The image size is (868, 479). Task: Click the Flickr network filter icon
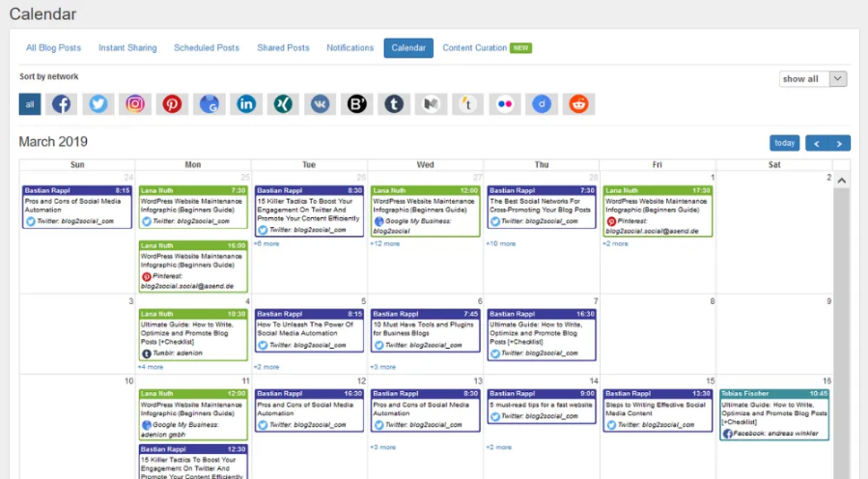pyautogui.click(x=504, y=104)
